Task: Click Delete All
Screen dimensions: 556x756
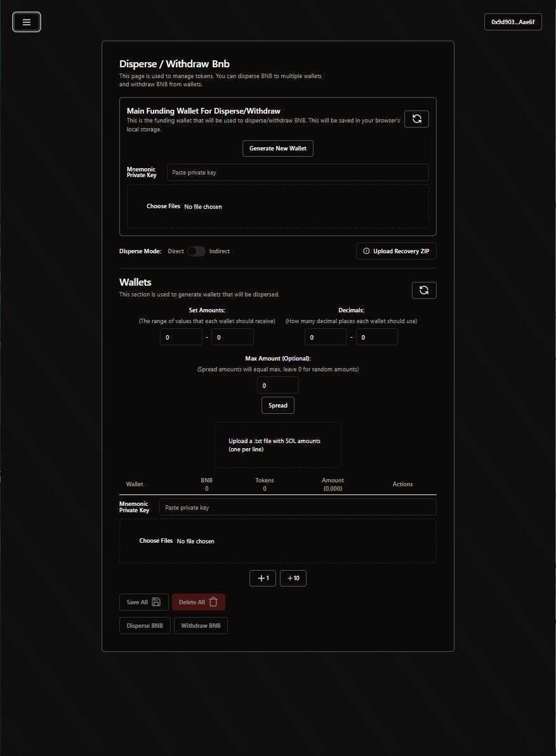Action: coord(199,602)
